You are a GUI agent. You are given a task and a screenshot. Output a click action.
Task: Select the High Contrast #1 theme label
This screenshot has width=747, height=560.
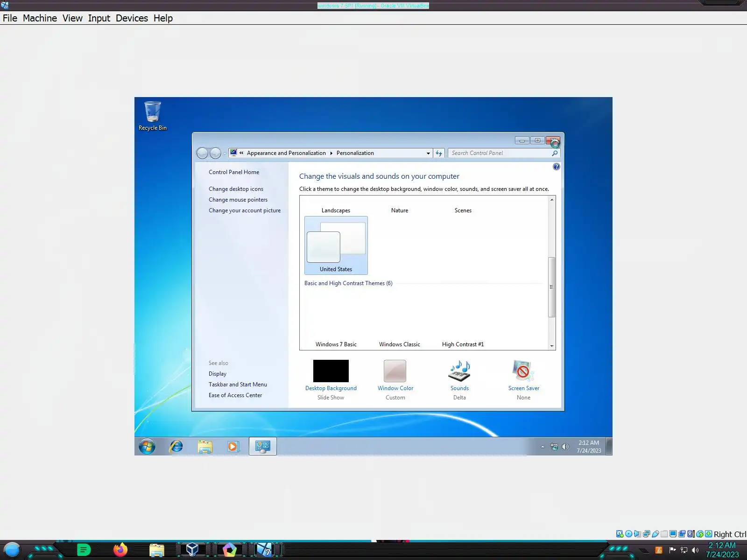point(463,344)
